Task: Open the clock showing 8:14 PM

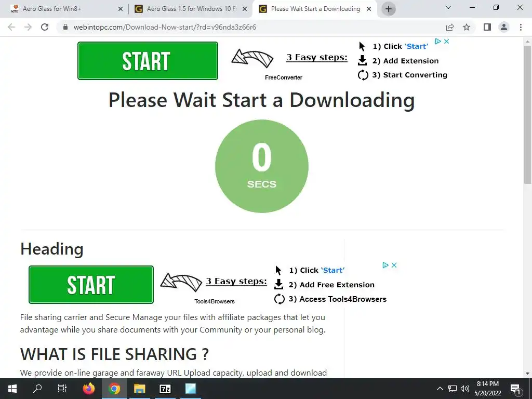Action: [488, 389]
